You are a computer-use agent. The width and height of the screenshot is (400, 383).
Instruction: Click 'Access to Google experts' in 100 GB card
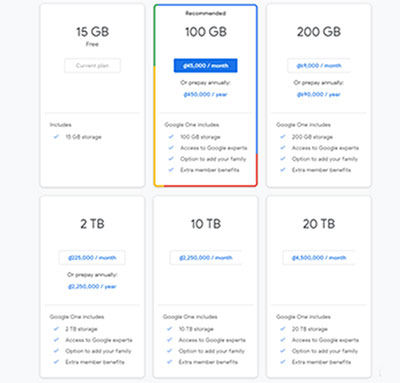click(x=214, y=148)
